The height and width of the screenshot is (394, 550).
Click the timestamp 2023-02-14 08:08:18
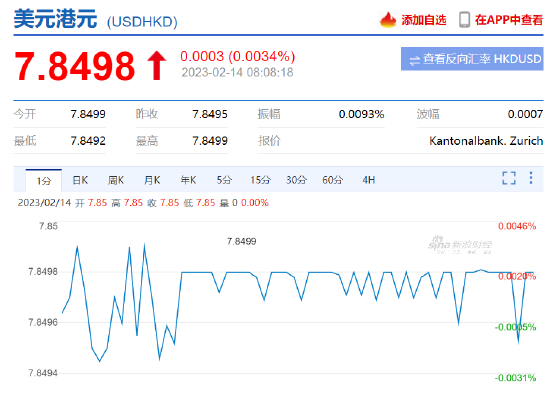click(237, 73)
